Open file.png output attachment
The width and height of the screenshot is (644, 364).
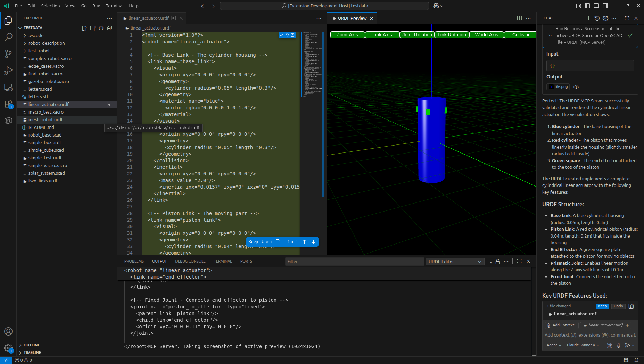pos(558,87)
